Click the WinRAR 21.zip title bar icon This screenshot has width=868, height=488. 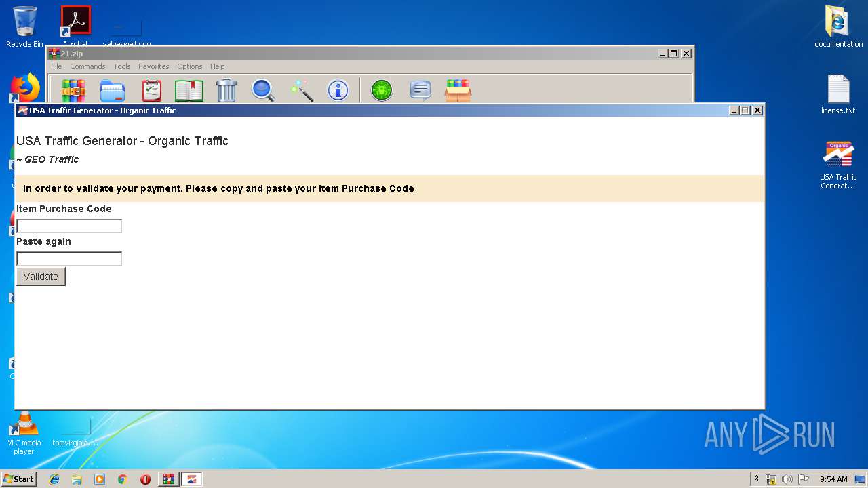54,54
